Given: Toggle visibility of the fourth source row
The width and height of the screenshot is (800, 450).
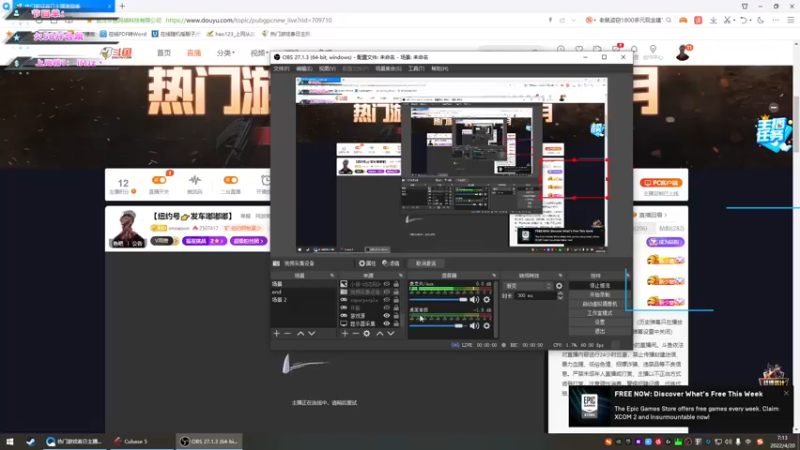Looking at the screenshot, I should pyautogui.click(x=387, y=308).
